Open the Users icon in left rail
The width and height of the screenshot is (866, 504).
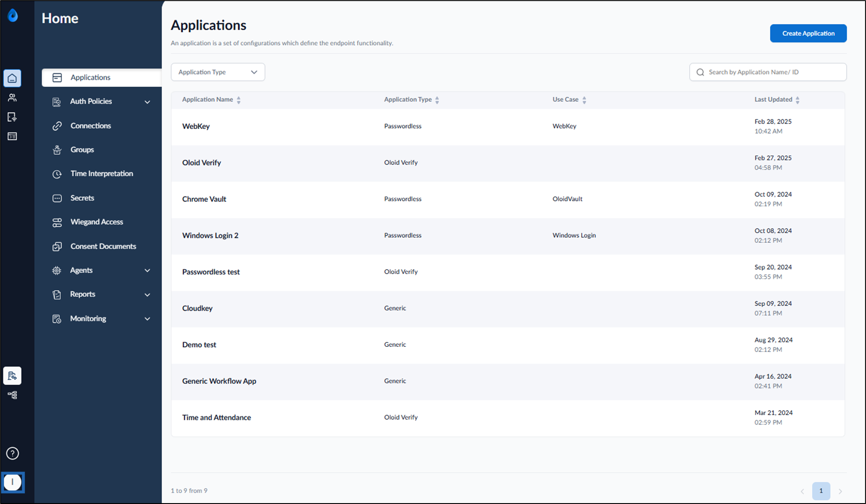tap(12, 97)
